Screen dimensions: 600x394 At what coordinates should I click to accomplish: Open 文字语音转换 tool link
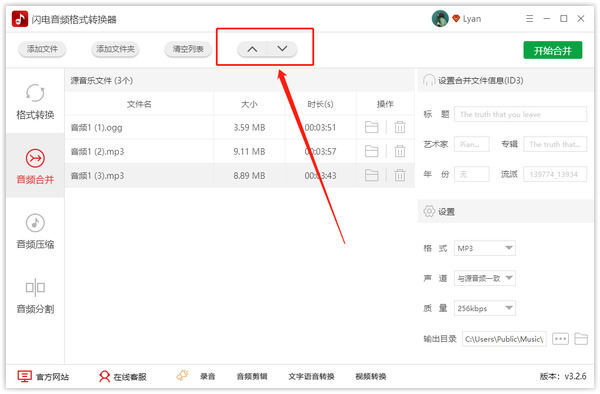pos(311,377)
